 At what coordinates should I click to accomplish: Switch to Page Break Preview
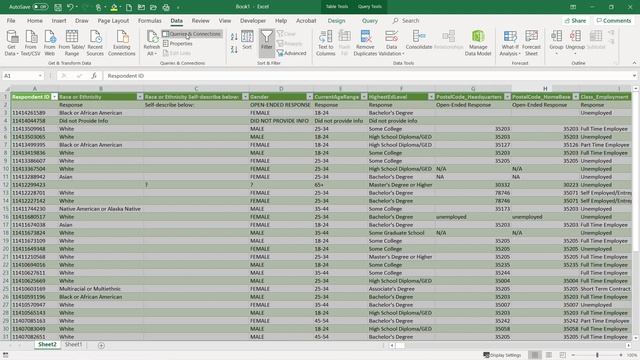(563, 355)
